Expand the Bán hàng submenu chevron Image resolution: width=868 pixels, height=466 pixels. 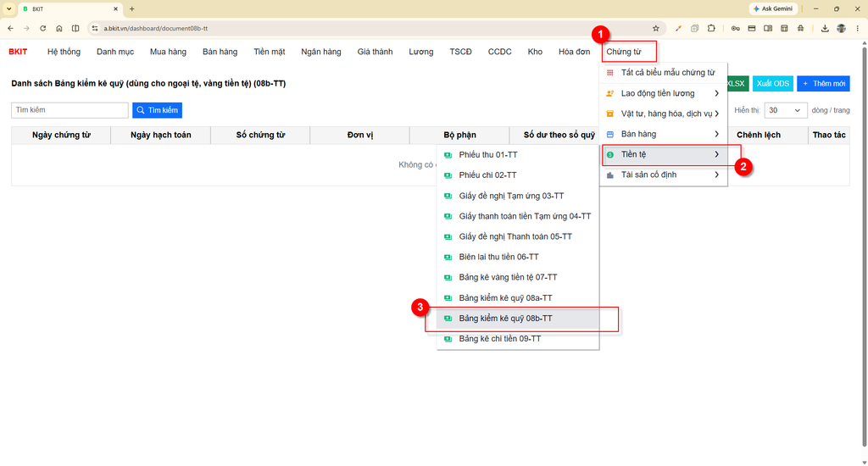point(716,135)
